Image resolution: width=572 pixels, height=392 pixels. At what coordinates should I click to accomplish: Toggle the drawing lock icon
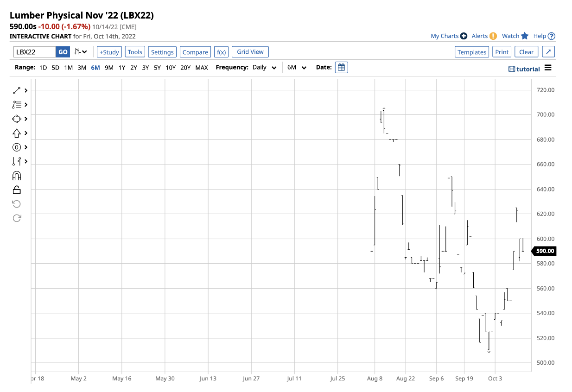point(17,190)
